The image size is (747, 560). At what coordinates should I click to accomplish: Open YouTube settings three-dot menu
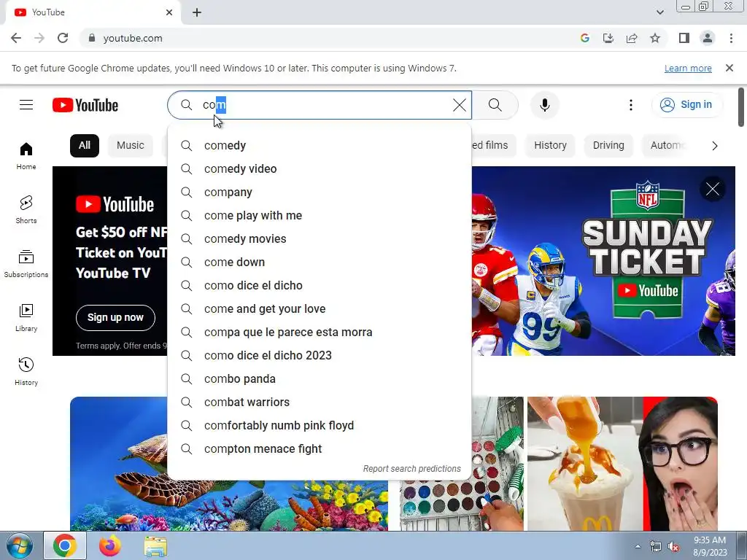click(631, 105)
